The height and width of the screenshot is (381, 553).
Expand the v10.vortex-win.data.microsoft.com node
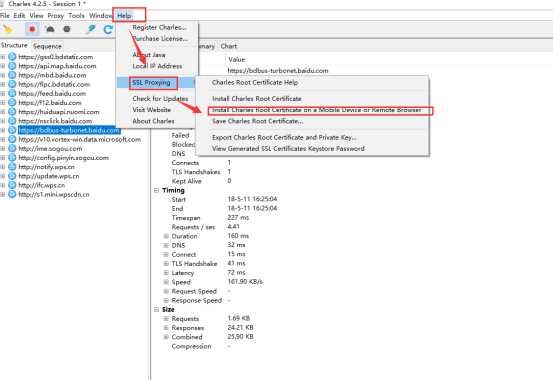[x=3, y=139]
